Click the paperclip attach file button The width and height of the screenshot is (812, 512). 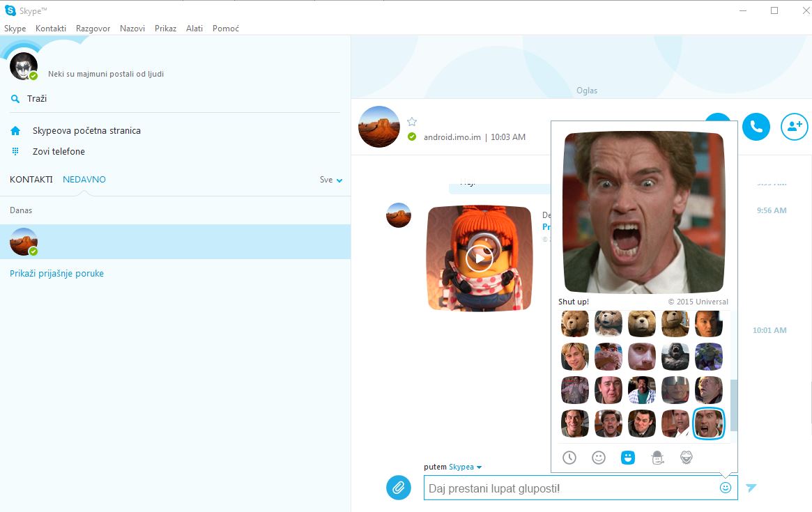pyautogui.click(x=398, y=488)
